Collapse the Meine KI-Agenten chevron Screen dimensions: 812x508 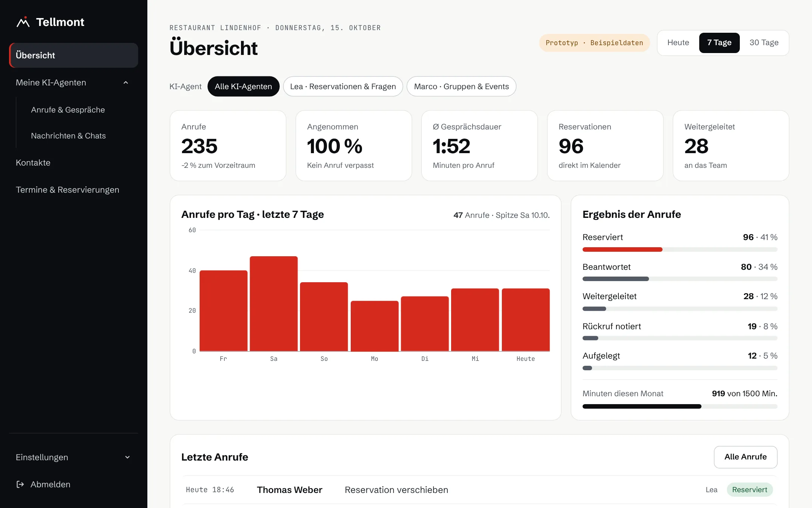(126, 82)
